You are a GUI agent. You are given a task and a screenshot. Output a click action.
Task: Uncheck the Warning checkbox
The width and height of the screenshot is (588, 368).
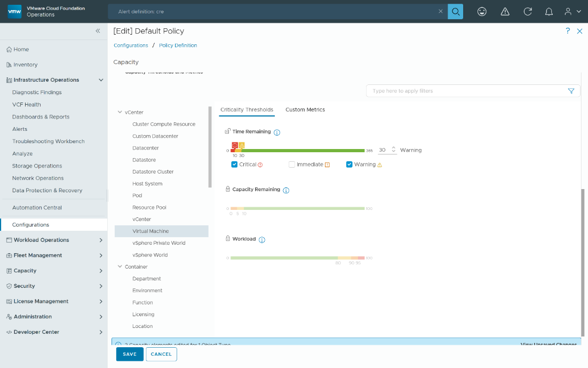click(349, 165)
